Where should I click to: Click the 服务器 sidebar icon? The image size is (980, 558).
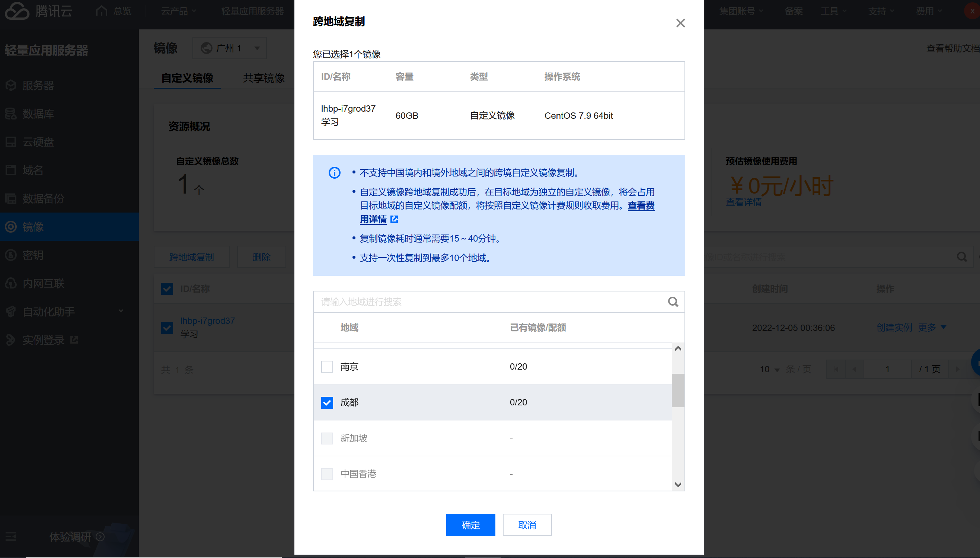pyautogui.click(x=11, y=85)
